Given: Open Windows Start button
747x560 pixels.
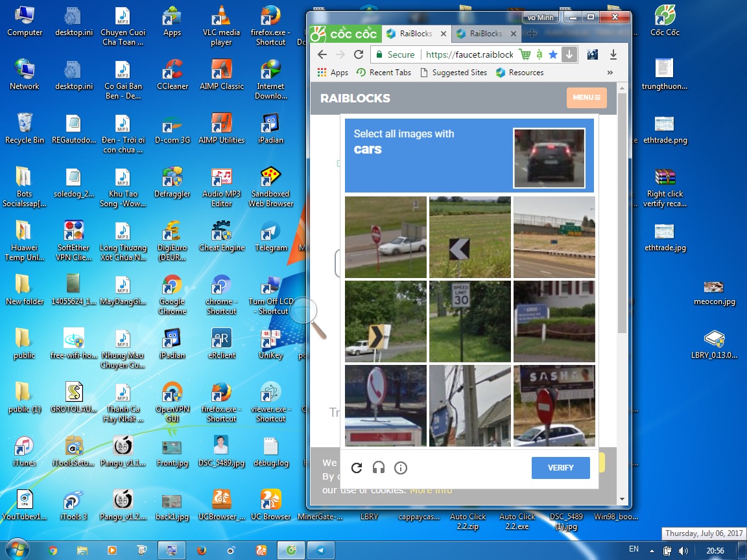Looking at the screenshot, I should pos(17,550).
